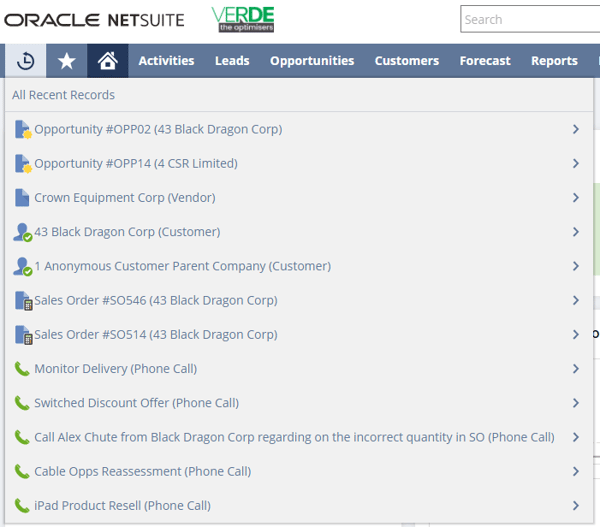Open the Shortcuts star icon
The image size is (600, 527).
tap(67, 61)
